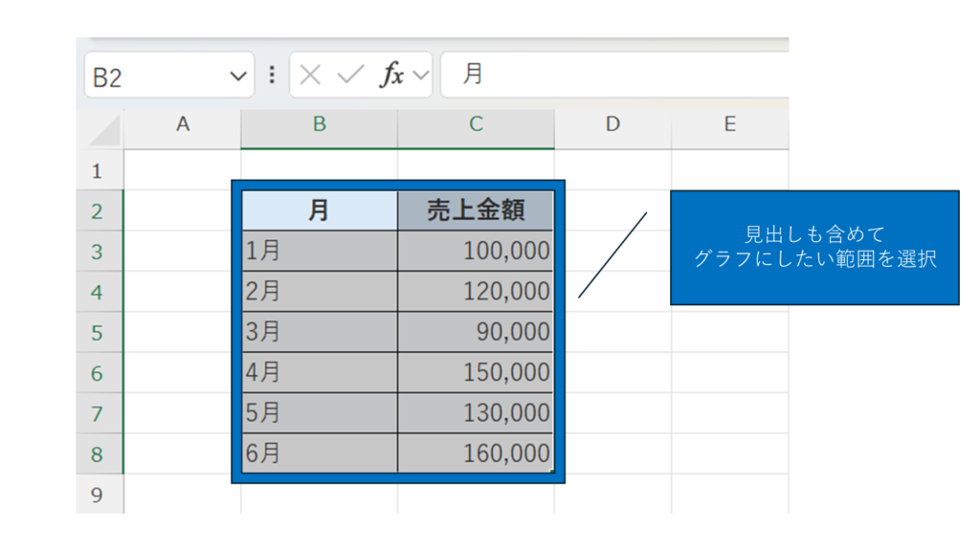Expand the dropdown arrow next to fx

pyautogui.click(x=421, y=76)
